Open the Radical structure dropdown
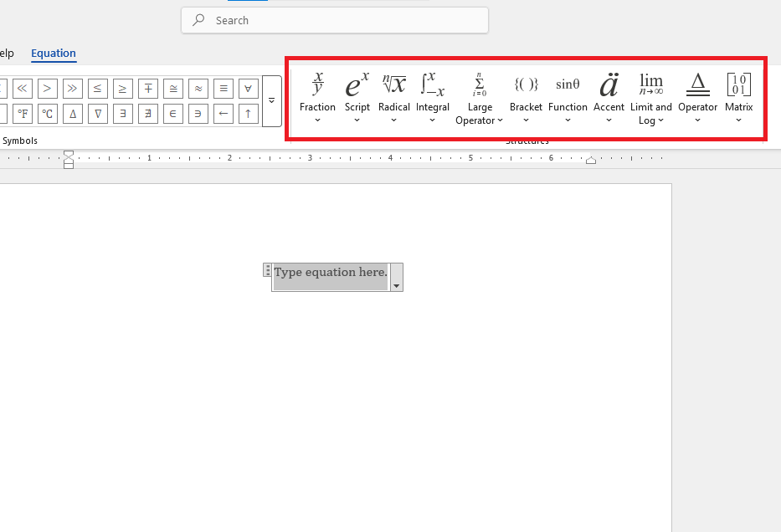 (x=394, y=98)
